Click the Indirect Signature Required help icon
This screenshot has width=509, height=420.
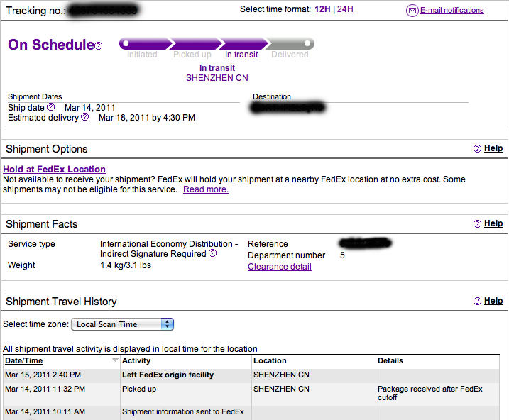pos(213,253)
